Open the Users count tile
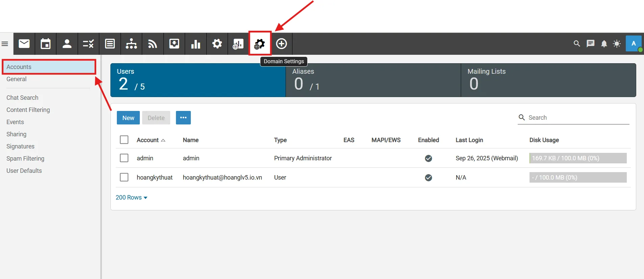 tap(198, 80)
